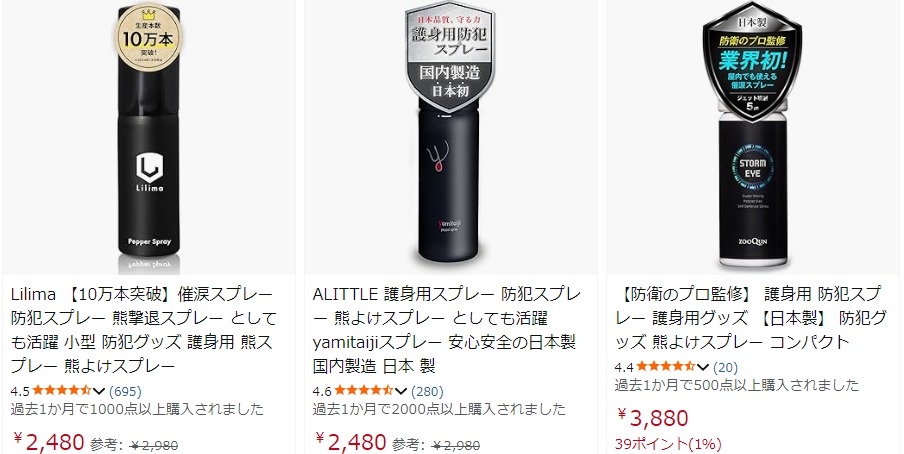
Task: Open the yamitaiji black spray product image
Action: 450,137
